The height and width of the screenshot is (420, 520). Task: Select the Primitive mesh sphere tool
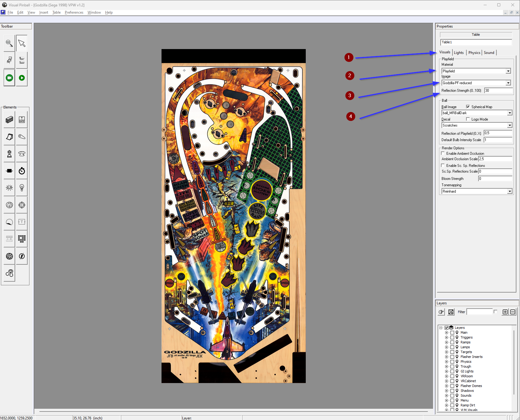9,256
